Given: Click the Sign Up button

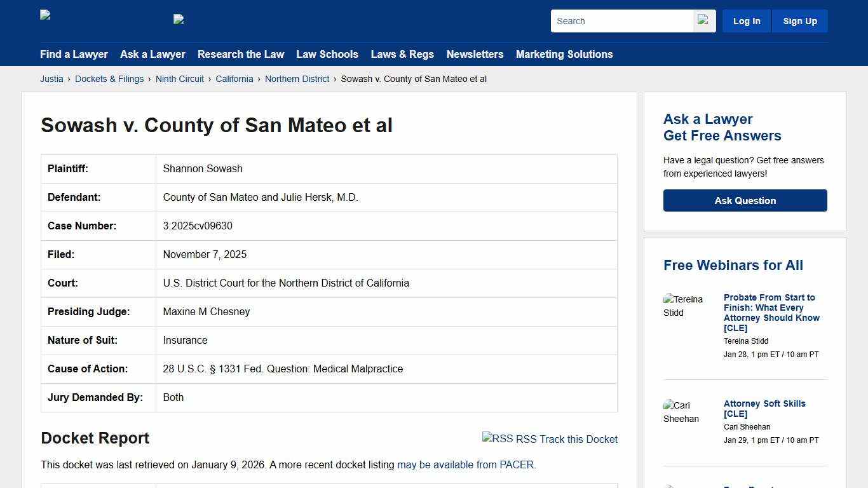Looking at the screenshot, I should coord(799,20).
